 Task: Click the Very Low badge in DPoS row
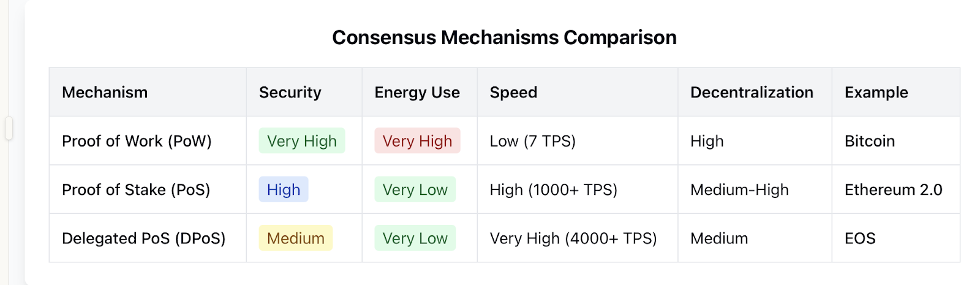click(x=415, y=238)
